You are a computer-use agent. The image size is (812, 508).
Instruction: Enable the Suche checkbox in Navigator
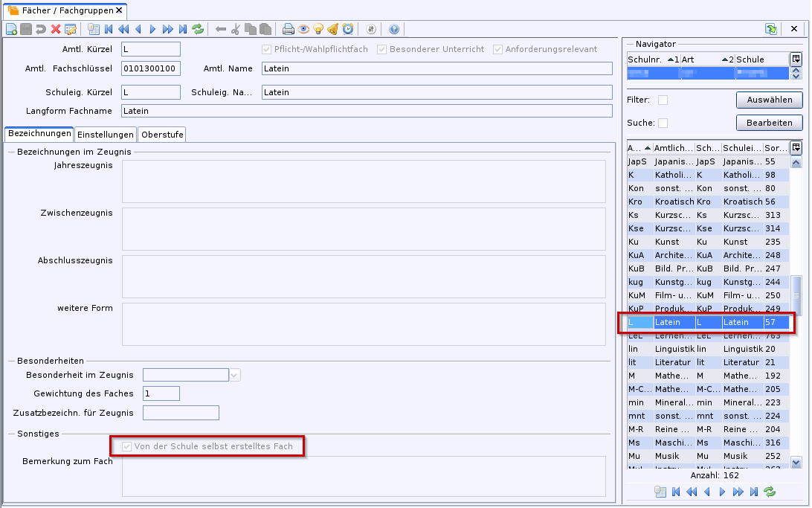[663, 123]
